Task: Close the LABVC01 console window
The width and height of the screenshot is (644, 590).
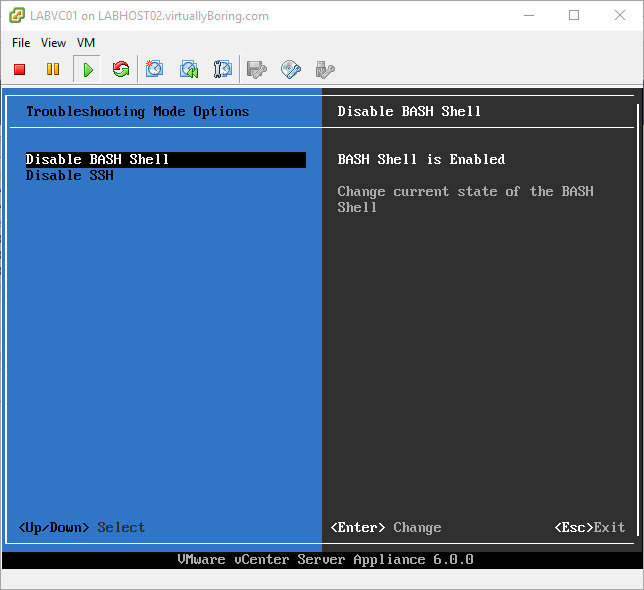Action: [x=620, y=16]
